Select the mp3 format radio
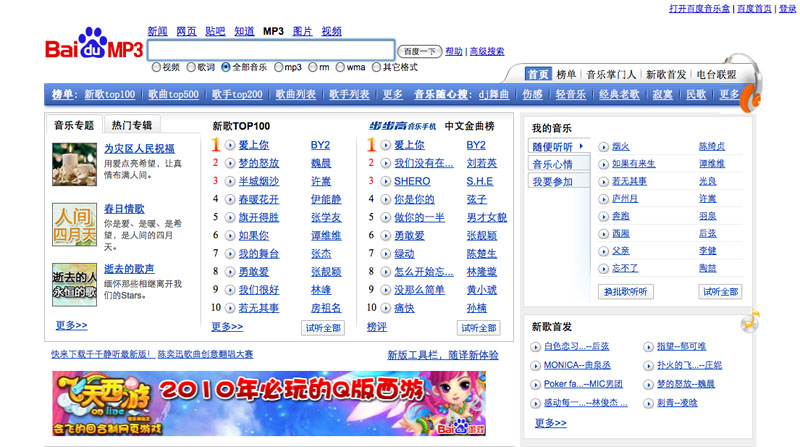Screen dimensions: 800x447 [x=278, y=67]
